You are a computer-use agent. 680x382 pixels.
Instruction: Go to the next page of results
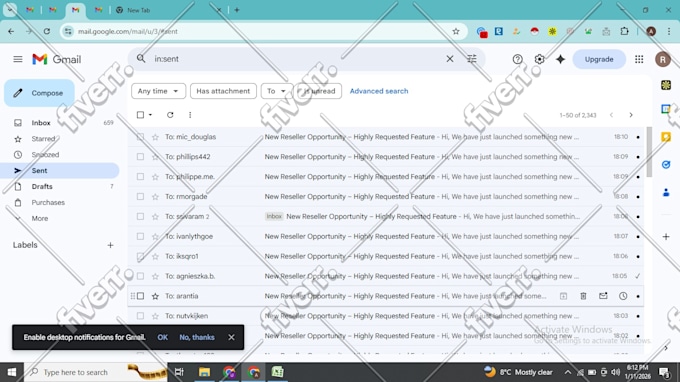tap(631, 115)
